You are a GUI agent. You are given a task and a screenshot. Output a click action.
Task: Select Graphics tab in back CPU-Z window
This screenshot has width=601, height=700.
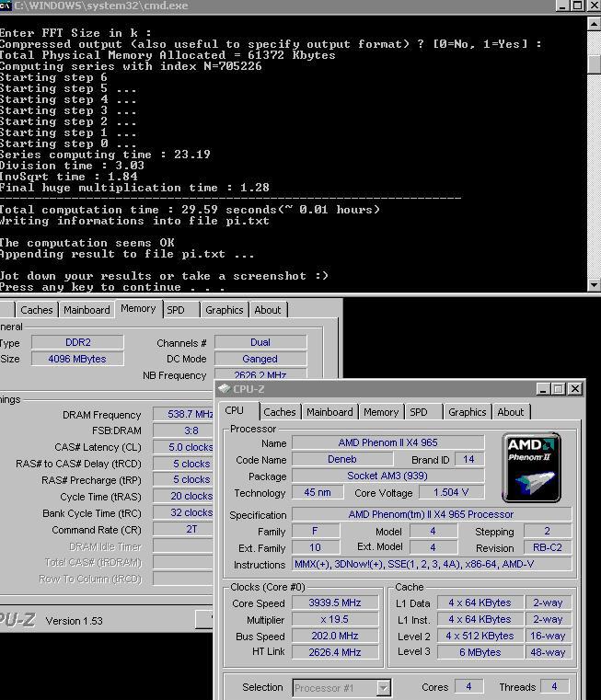225,310
